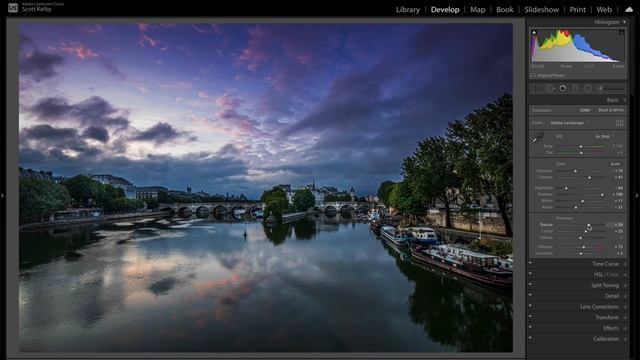Open the As Shot white balance dropdown
This screenshot has width=640, height=360.
604,136
